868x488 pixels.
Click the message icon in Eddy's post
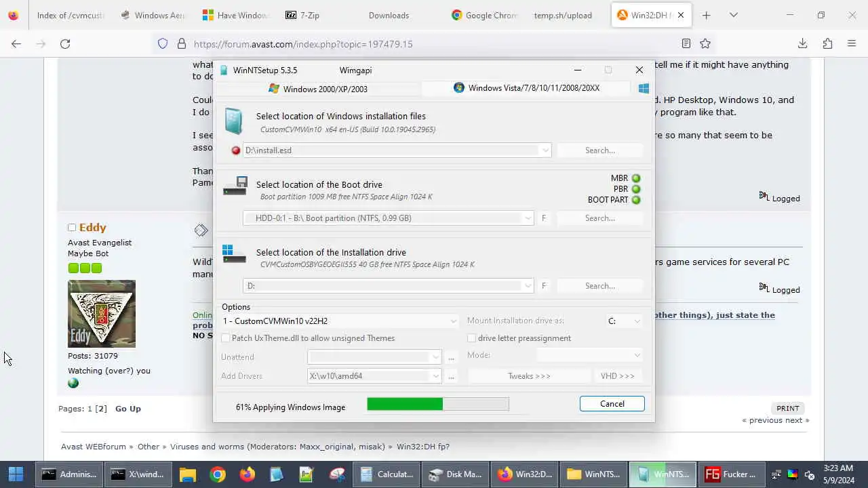click(201, 230)
